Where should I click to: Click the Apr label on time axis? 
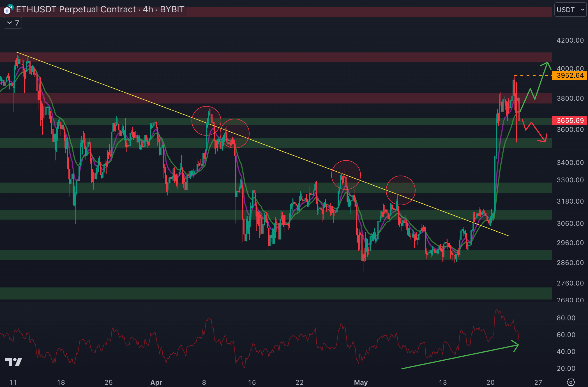click(x=156, y=382)
